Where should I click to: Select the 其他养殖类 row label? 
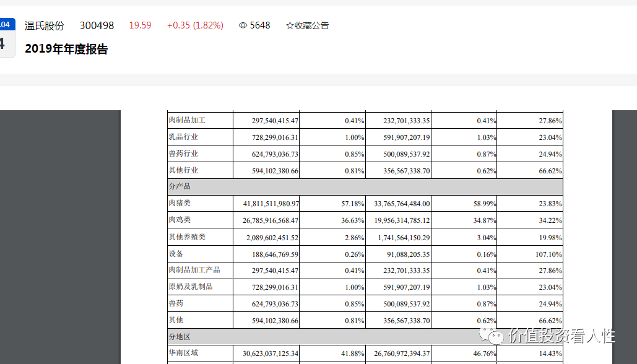tap(188, 237)
